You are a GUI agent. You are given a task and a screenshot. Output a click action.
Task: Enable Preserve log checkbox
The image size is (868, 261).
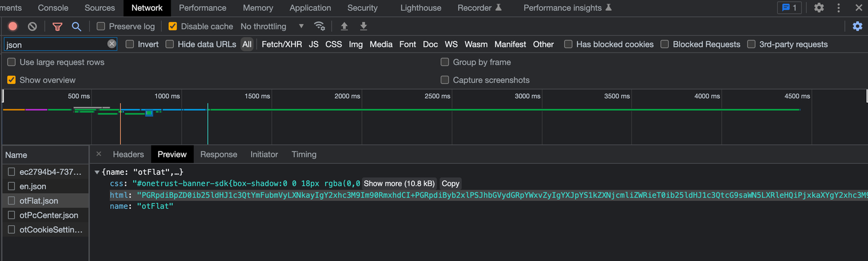(x=101, y=26)
